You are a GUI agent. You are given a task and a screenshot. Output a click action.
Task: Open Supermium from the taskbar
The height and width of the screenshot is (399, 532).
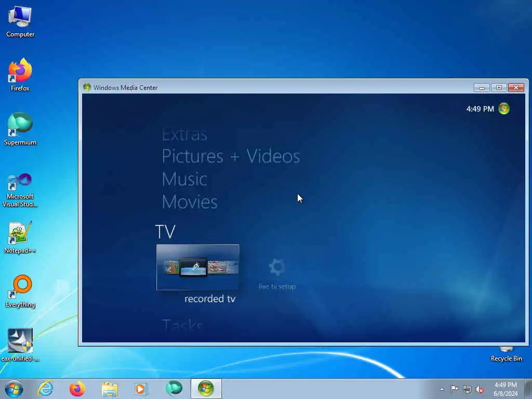(174, 389)
